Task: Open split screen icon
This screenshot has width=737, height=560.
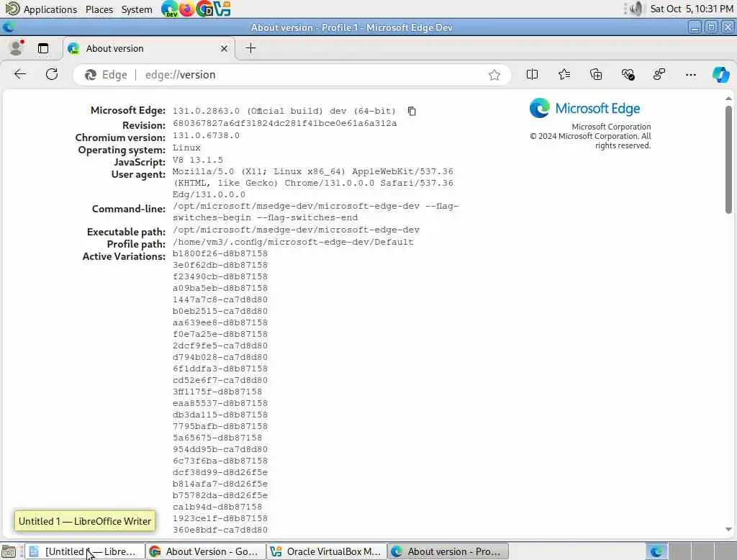Action: (x=532, y=74)
